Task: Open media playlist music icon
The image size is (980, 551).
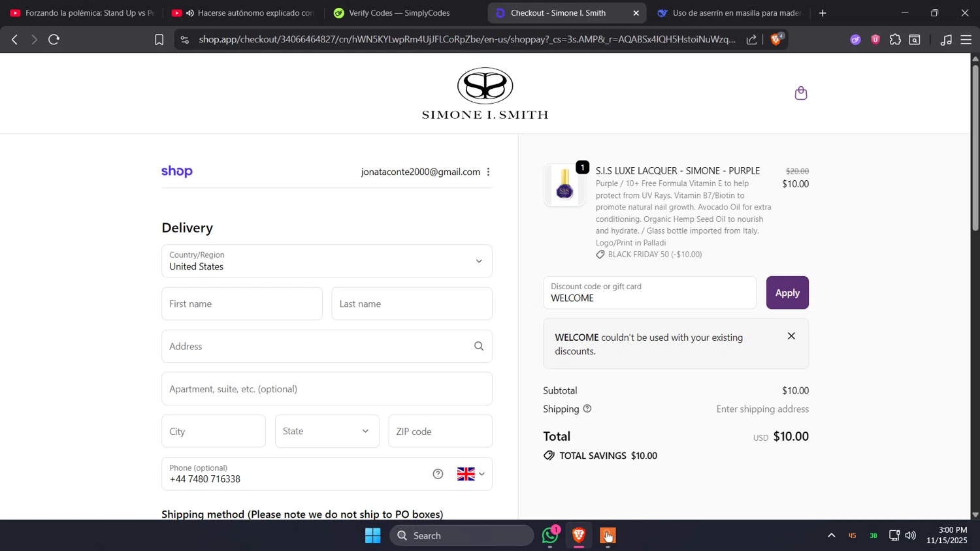Action: pos(946,40)
